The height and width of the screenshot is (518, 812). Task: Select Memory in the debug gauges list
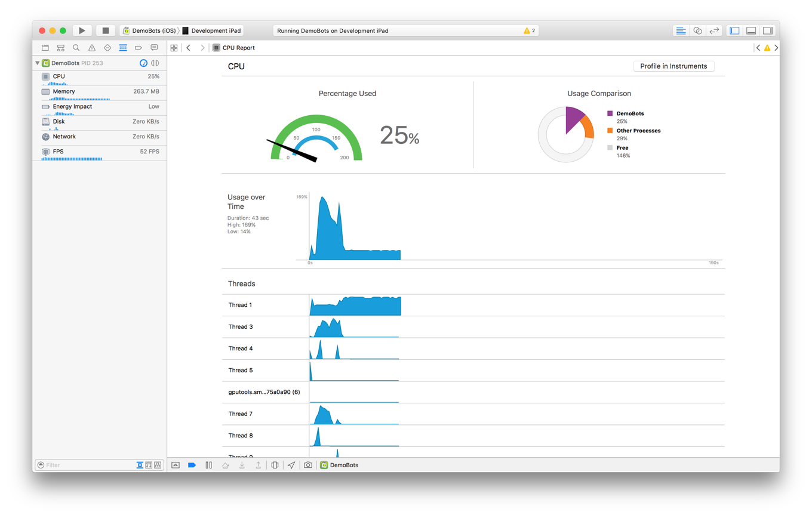point(63,91)
